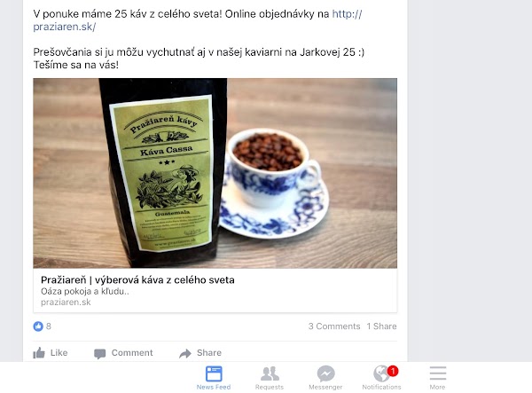532x393 pixels.
Task: Open the 1 Share link
Action: pos(381,326)
